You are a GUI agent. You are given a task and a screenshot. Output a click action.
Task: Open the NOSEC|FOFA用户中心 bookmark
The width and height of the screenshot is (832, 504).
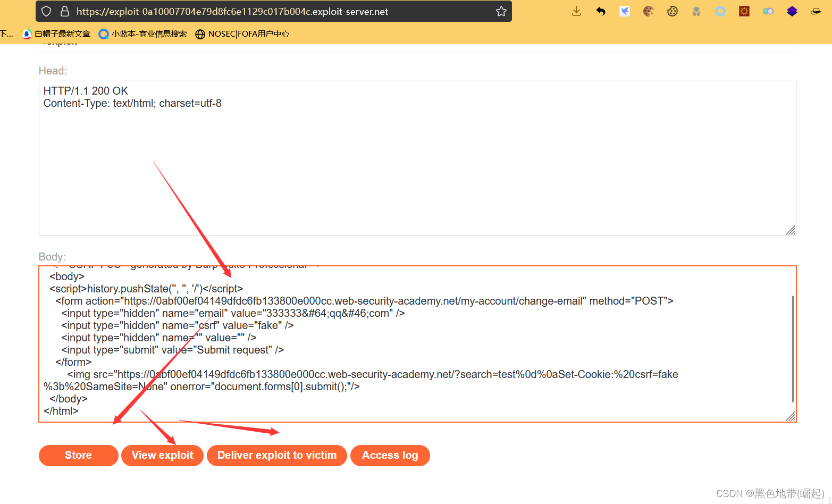pos(242,34)
